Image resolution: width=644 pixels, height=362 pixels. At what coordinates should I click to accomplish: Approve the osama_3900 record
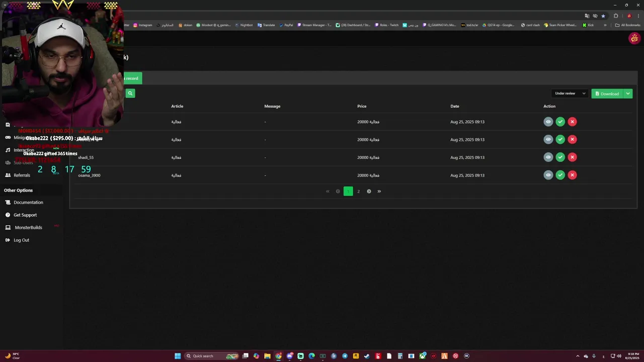[x=560, y=175]
